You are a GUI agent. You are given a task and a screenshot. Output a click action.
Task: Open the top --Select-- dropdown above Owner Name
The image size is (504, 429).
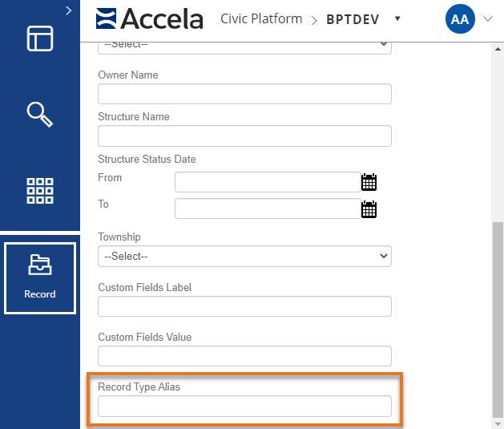pos(244,46)
